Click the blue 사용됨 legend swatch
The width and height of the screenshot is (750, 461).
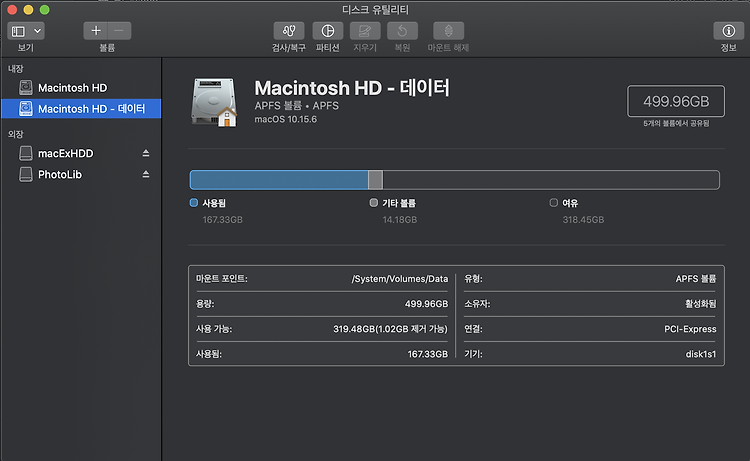point(194,203)
